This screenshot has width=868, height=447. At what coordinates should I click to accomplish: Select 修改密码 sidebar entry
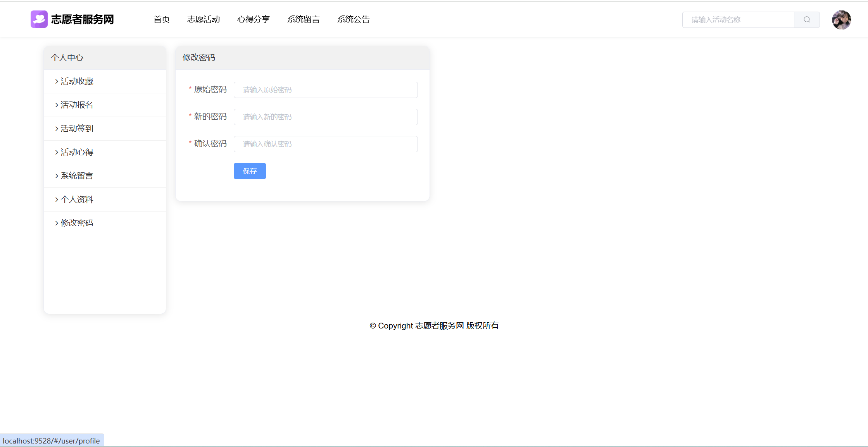tap(77, 223)
